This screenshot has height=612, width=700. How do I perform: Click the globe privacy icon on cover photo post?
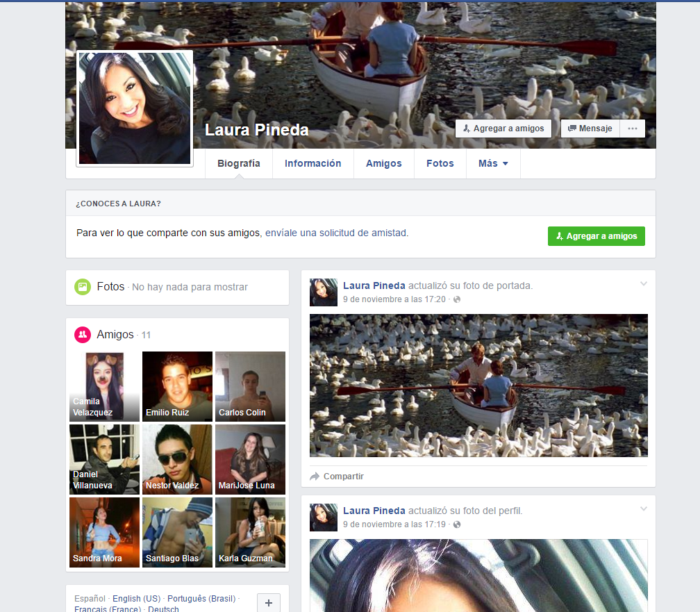coord(456,299)
